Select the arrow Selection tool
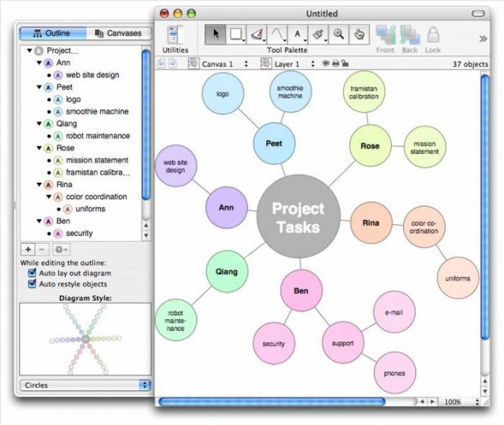Viewport: 504px width, 425px height. (215, 34)
